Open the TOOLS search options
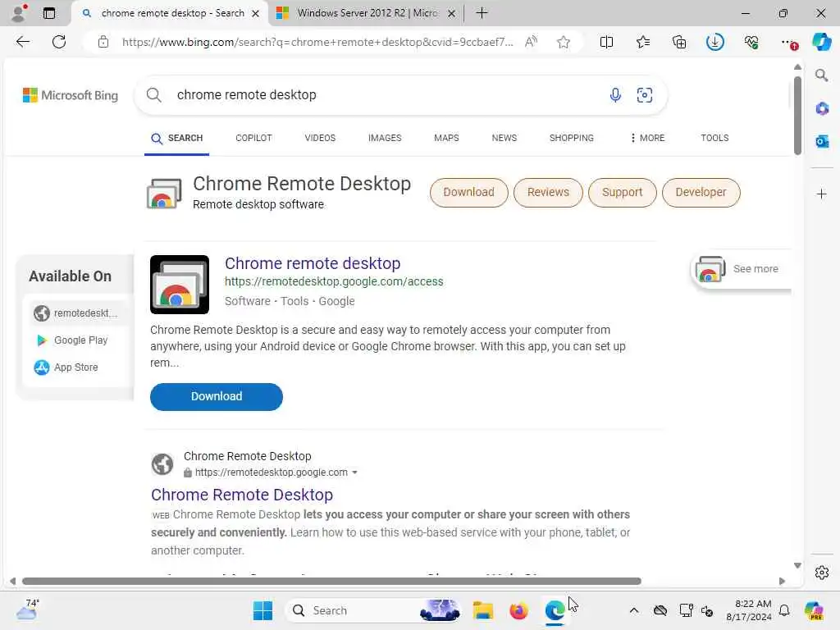Viewport: 840px width, 630px height. click(x=714, y=138)
